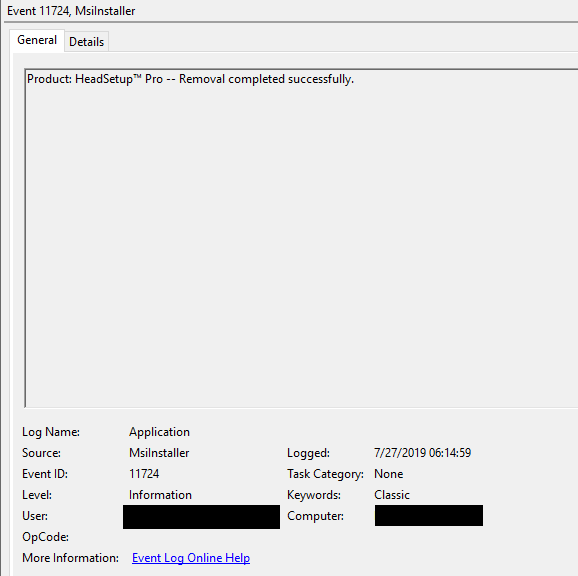
Task: Select the Keywords value 'Classic'
Action: (392, 495)
